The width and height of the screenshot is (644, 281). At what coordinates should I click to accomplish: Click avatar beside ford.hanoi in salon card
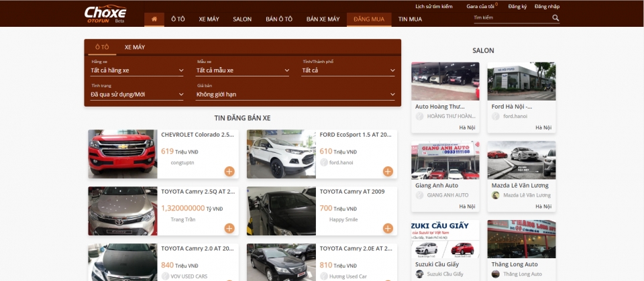496,116
